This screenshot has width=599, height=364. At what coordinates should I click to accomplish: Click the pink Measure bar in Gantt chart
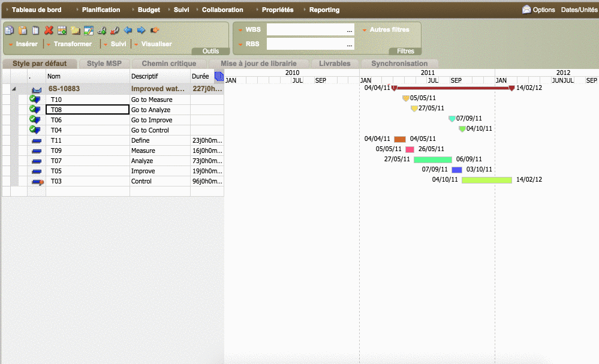(410, 149)
